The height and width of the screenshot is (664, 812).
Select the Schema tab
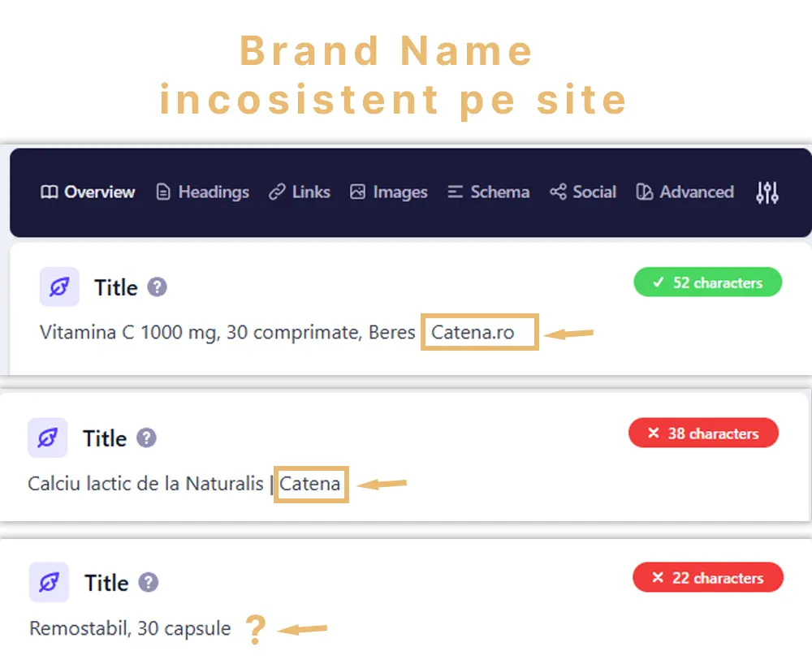489,192
